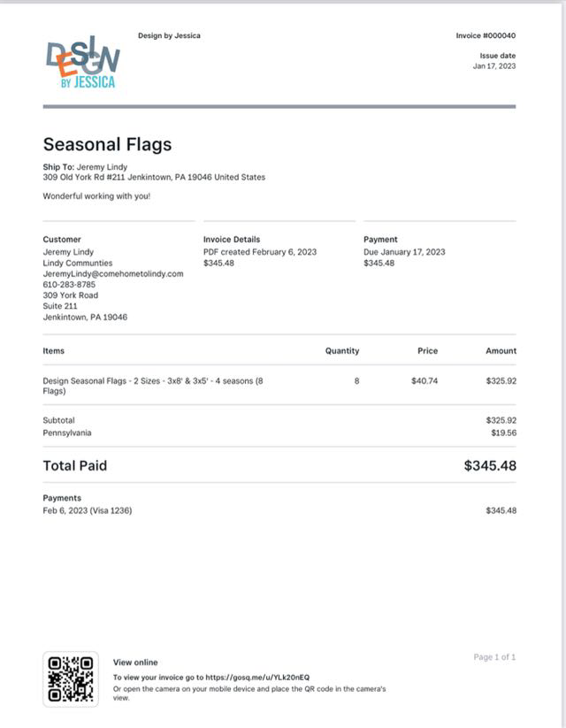Click the Quantity column header

(342, 351)
